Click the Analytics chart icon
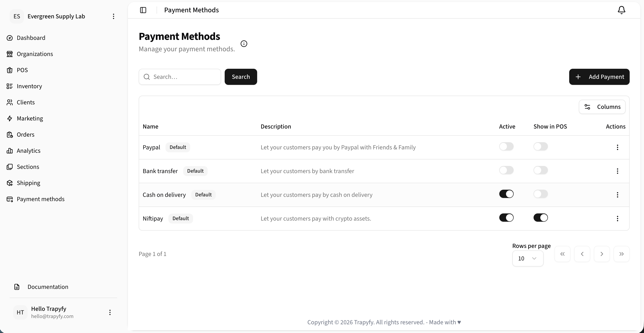 (10, 151)
